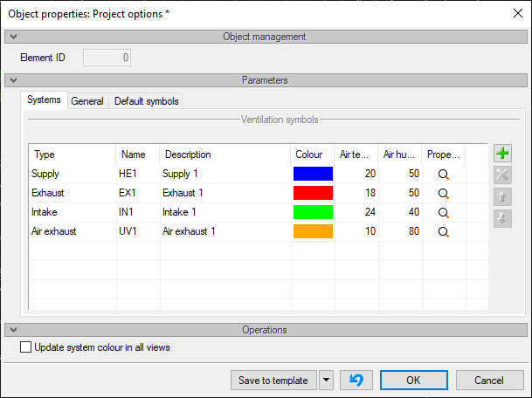Switch to the General tab
532x398 pixels.
tap(87, 101)
